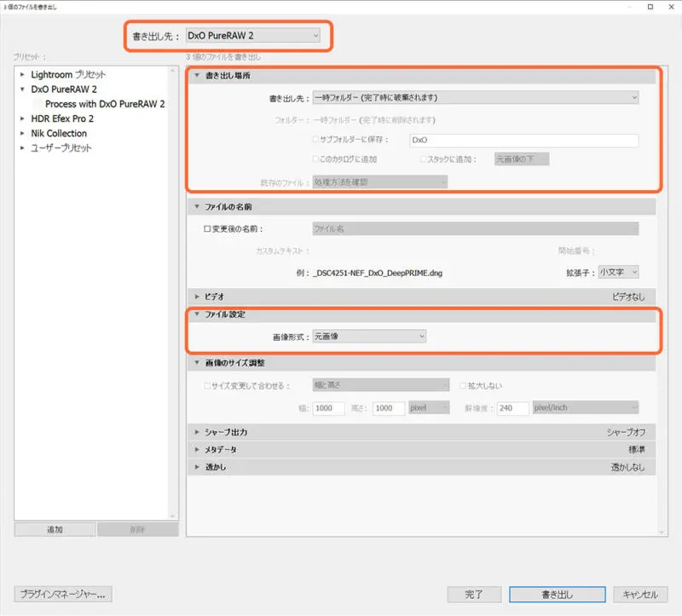
Task: Select the Process with DxO PureRAW 2 preset
Action: tap(105, 104)
